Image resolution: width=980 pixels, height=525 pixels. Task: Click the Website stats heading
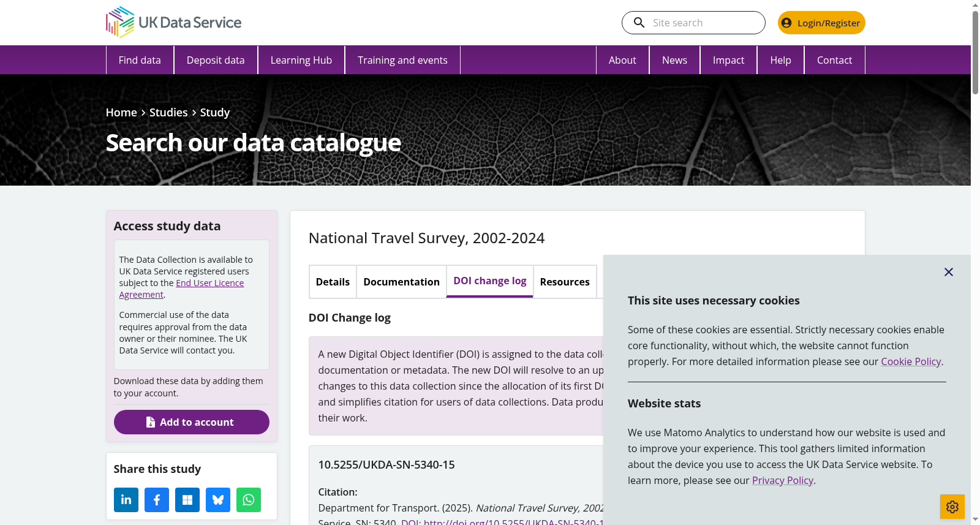pos(664,403)
